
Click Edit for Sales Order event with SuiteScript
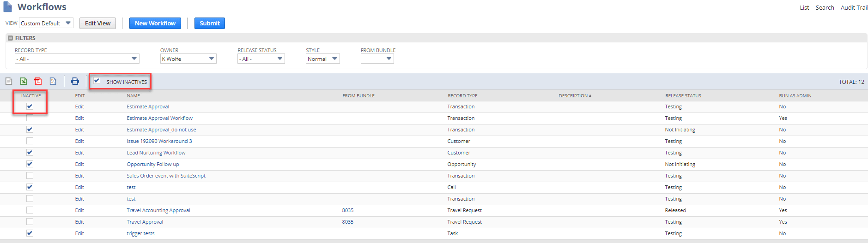[x=79, y=176]
